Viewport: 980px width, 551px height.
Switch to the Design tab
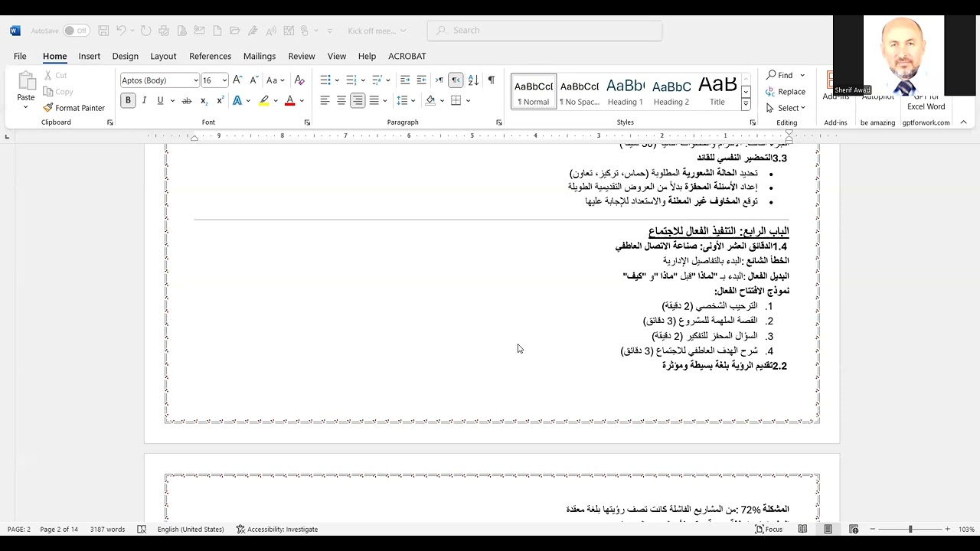click(x=125, y=56)
